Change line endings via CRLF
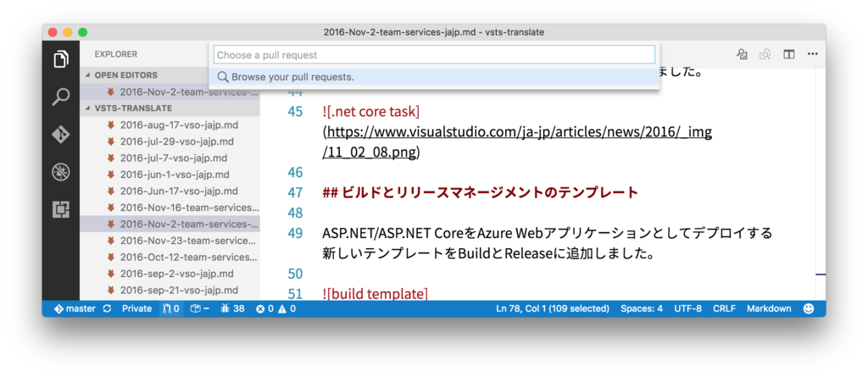This screenshot has width=868, height=377. coord(724,308)
